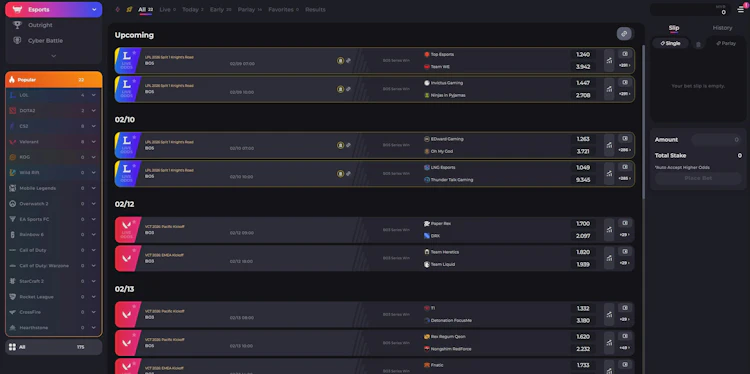Click the stream icon on Invictus Gaming row
The image size is (750, 374).
(x=625, y=82)
